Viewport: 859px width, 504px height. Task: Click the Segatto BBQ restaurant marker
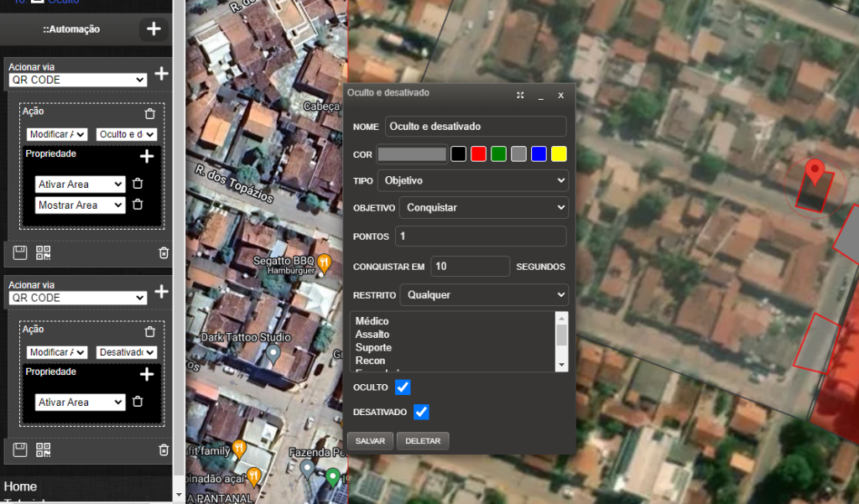324,263
